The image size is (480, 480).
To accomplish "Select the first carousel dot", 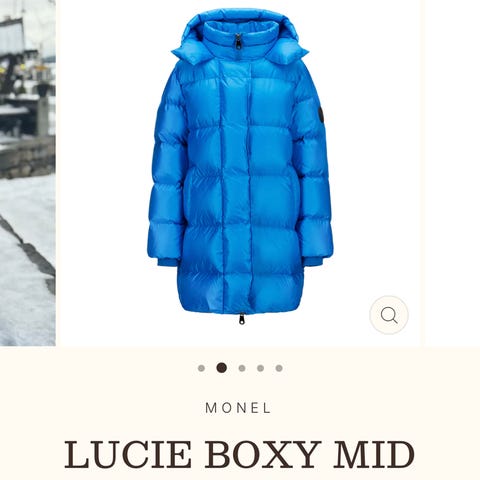I will coord(201,368).
